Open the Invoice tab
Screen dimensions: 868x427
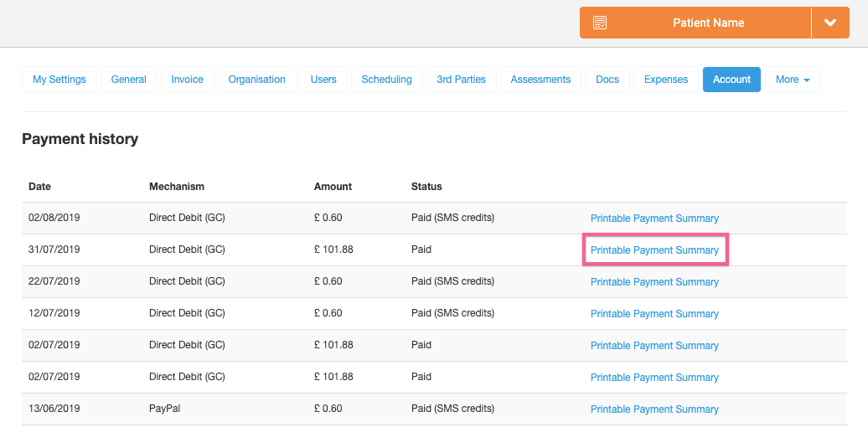187,80
